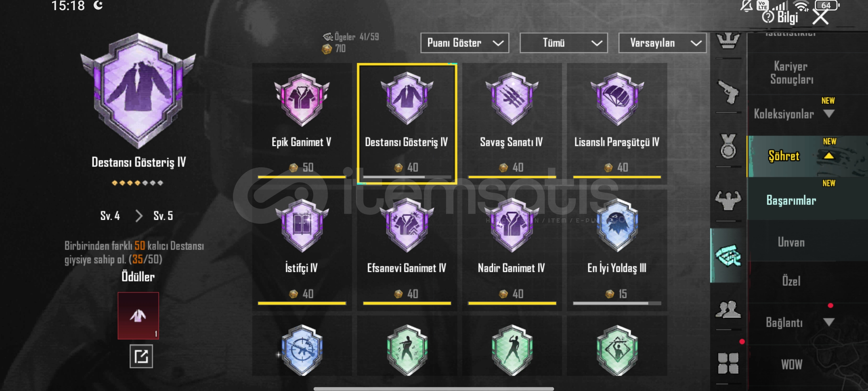
Task: Click the Bilgi info button
Action: [x=780, y=17]
